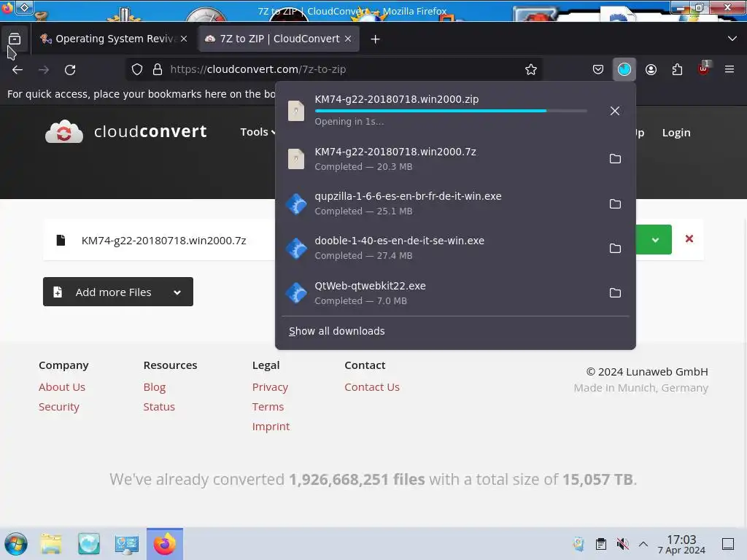Screen dimensions: 747x560
Task: Show dooble exe in folder
Action: click(615, 248)
